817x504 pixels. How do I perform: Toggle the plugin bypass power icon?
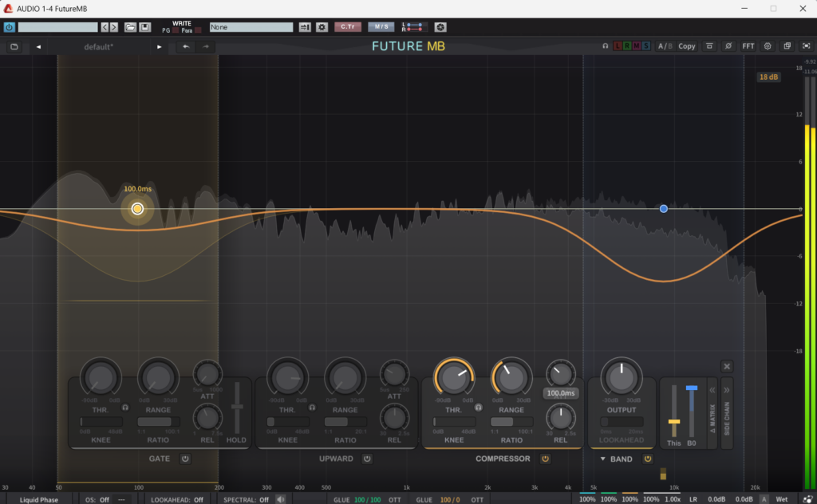tap(10, 27)
